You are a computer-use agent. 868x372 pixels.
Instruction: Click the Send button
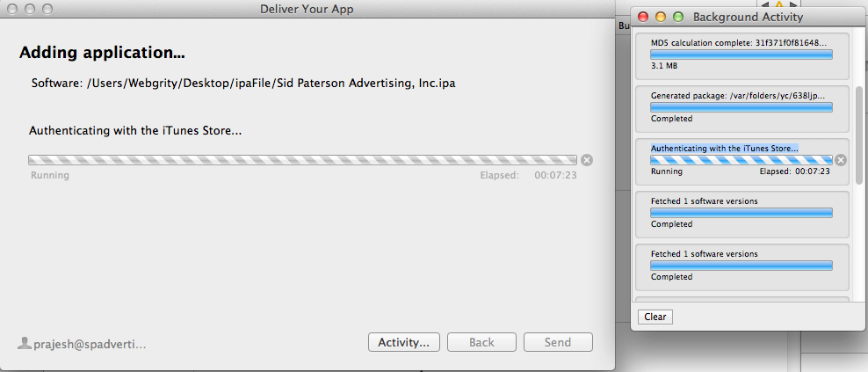pos(558,342)
